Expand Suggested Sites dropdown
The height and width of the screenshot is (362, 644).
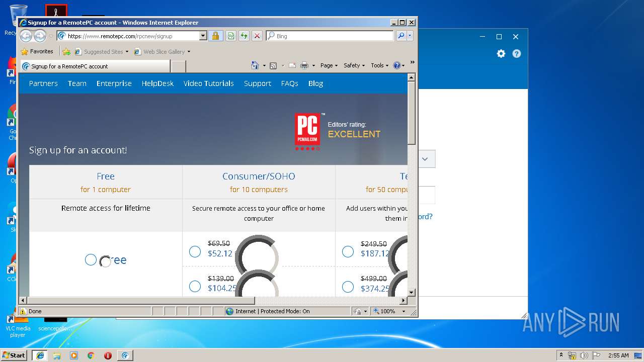(x=127, y=51)
